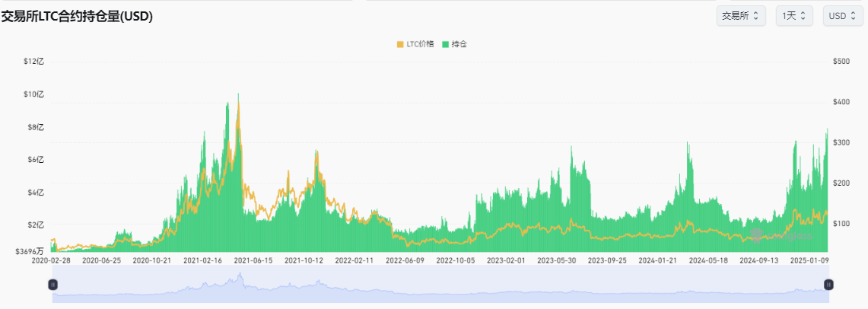Click the $10亿 left axis label
The width and height of the screenshot is (868, 309).
[33, 94]
